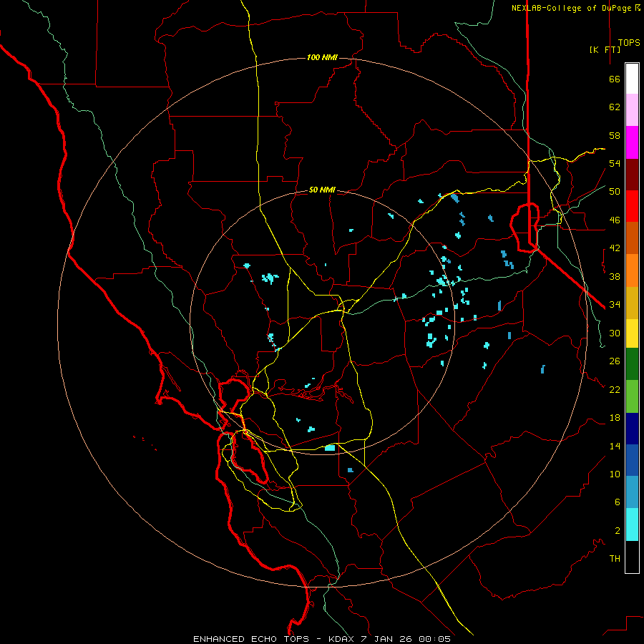The image size is (644, 644).
Task: Click the 34 value on the legend
Action: click(615, 305)
